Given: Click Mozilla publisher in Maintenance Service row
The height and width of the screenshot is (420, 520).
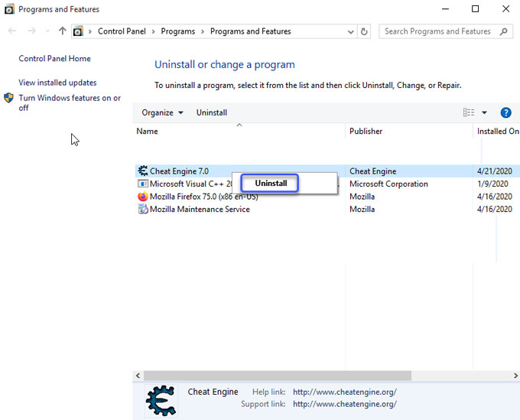Looking at the screenshot, I should click(362, 209).
